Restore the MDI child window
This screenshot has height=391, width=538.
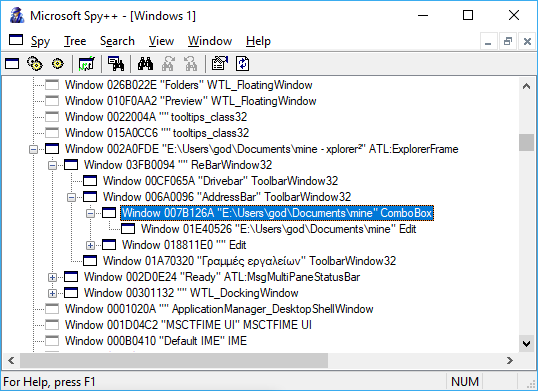click(x=507, y=42)
